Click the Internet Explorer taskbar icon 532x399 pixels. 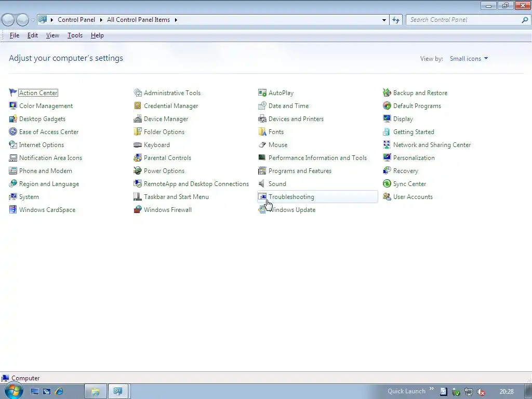pyautogui.click(x=59, y=392)
